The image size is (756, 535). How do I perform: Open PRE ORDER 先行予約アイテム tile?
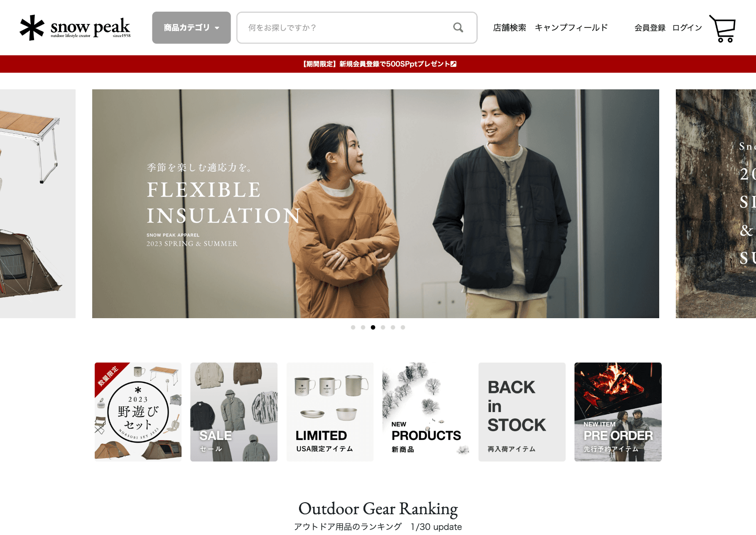pos(618,412)
